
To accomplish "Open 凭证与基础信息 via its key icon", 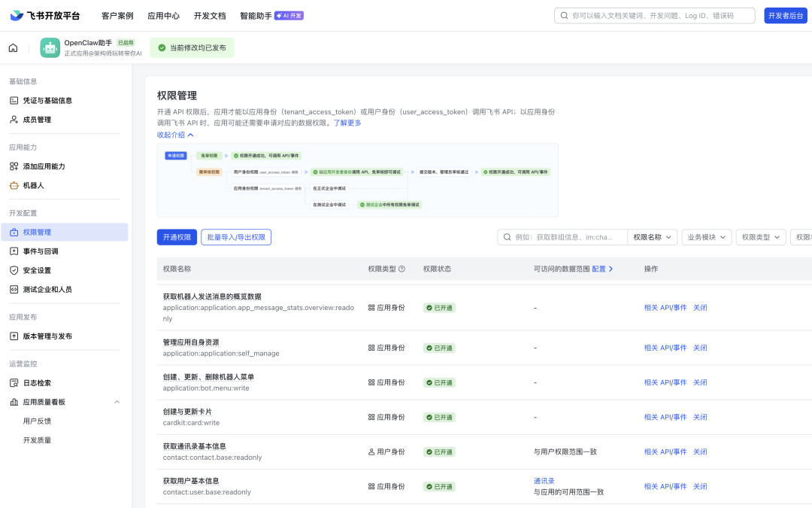I will click(13, 99).
